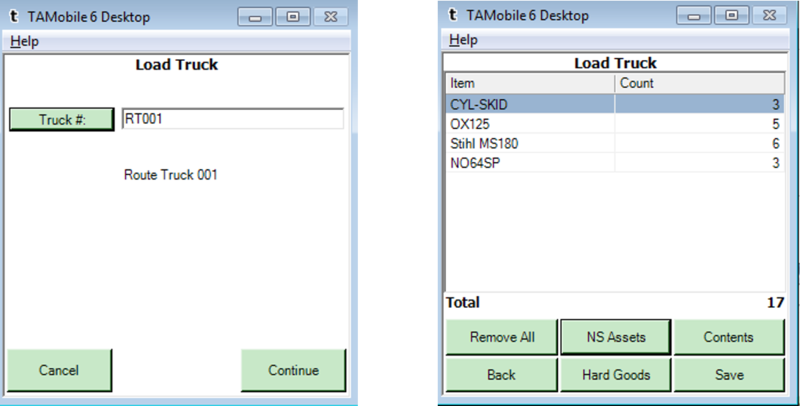Close the right TAMobile window
The image size is (800, 406).
click(x=769, y=16)
